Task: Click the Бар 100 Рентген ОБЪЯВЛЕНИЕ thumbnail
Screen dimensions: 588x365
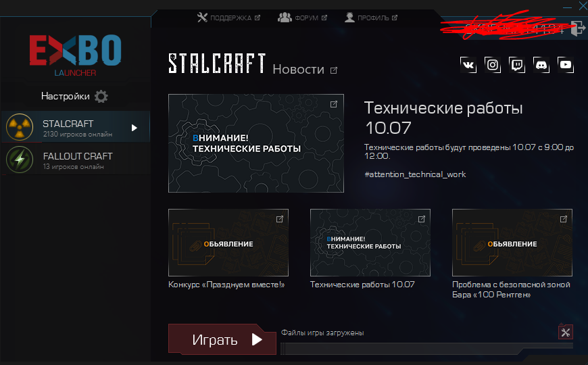Action: 512,243
